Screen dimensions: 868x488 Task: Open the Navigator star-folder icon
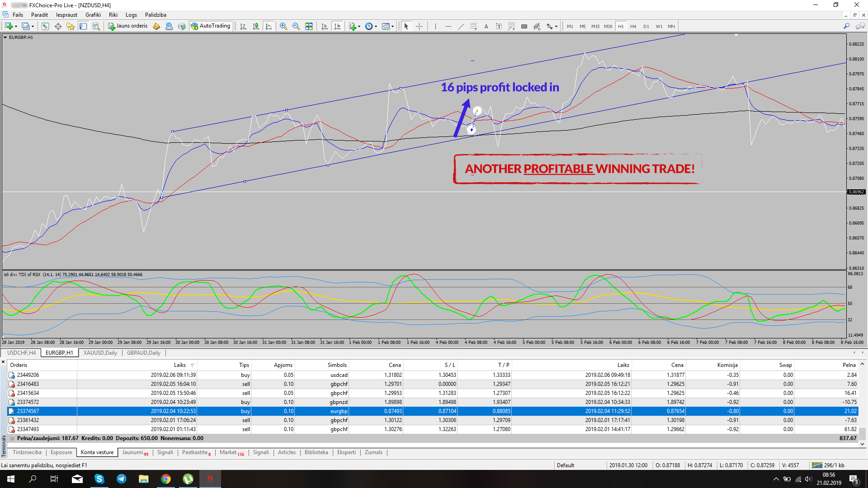coord(71,26)
